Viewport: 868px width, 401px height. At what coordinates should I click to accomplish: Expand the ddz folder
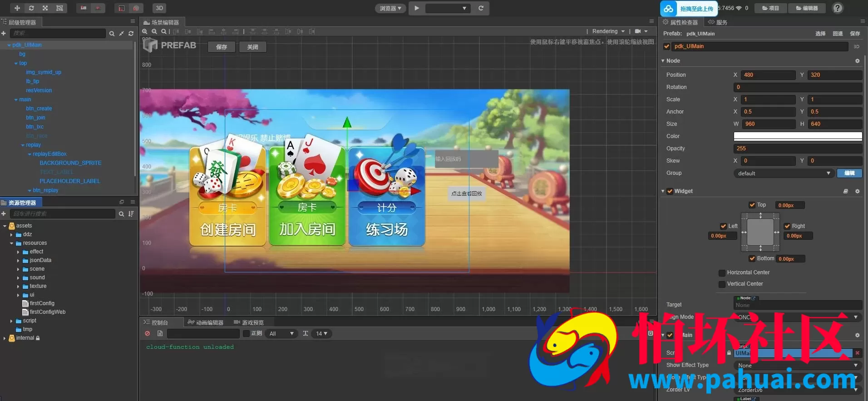coord(11,235)
